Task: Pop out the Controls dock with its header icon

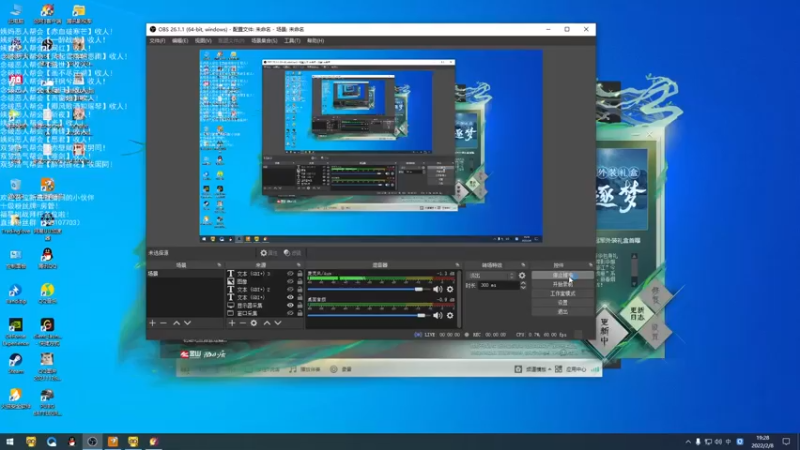Action: point(590,265)
